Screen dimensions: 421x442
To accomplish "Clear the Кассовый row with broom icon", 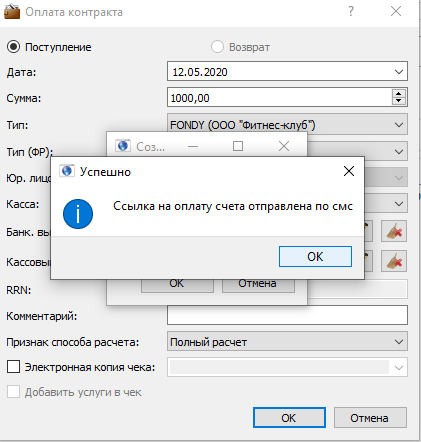I will tap(394, 261).
